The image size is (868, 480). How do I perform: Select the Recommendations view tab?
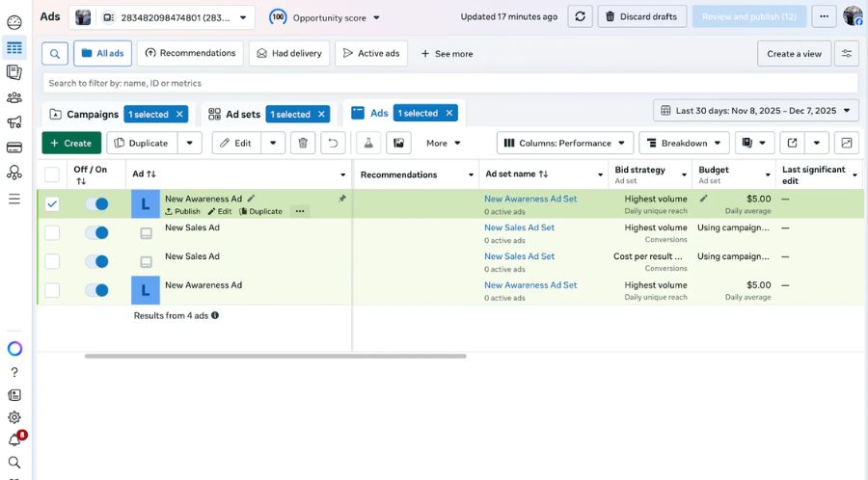pyautogui.click(x=190, y=54)
